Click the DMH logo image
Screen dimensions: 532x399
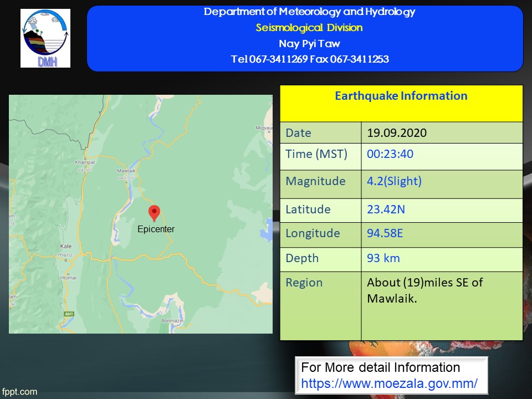coord(45,38)
